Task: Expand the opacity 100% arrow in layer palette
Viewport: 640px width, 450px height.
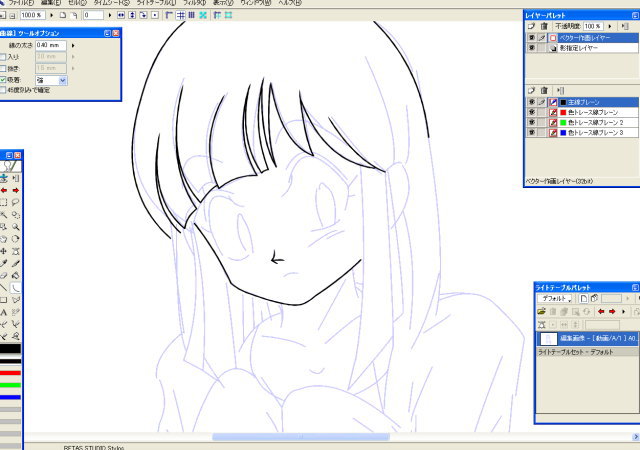Action: pyautogui.click(x=611, y=26)
